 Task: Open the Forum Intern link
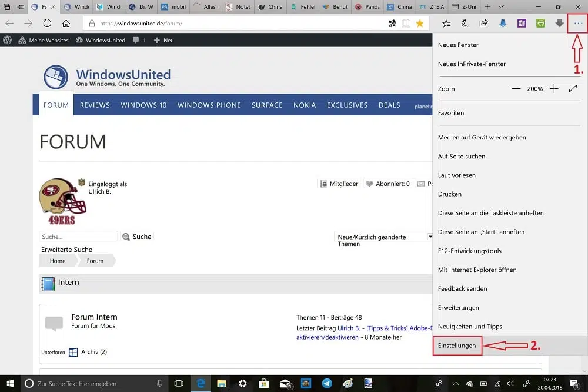[x=94, y=317]
